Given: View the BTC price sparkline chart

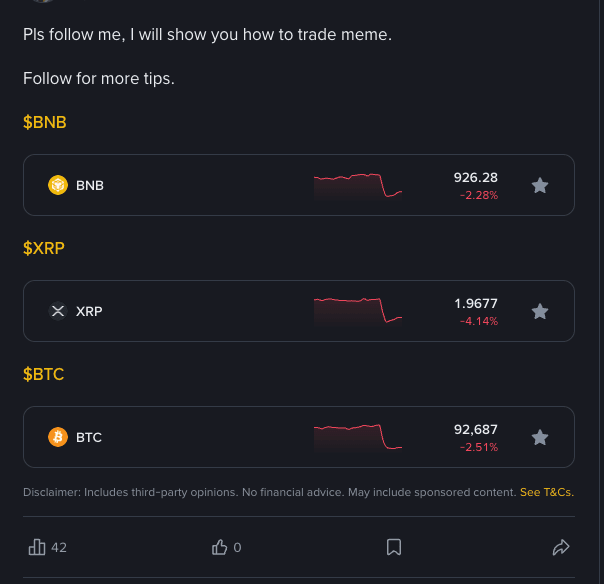Looking at the screenshot, I should click(358, 437).
